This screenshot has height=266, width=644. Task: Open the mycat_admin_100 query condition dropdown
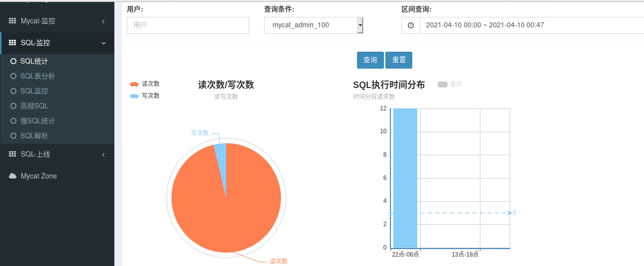pyautogui.click(x=314, y=25)
